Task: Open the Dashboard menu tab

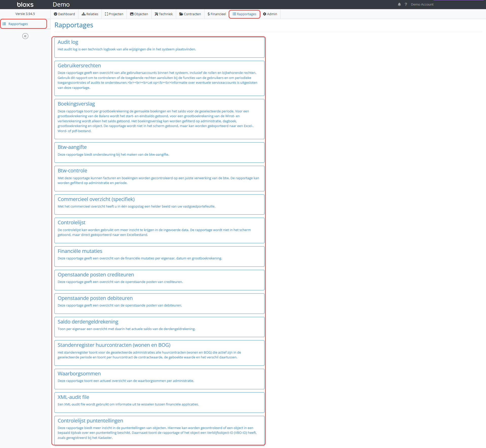Action: coord(64,14)
